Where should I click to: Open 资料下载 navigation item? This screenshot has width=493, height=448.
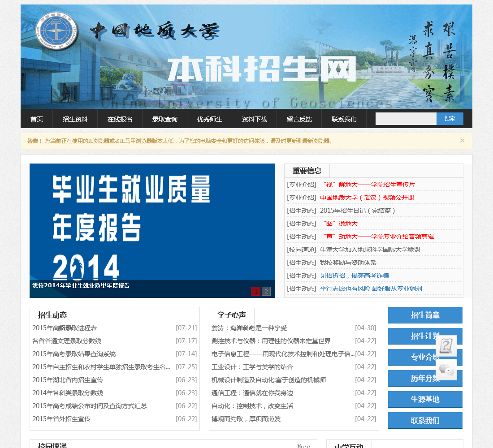click(x=255, y=119)
